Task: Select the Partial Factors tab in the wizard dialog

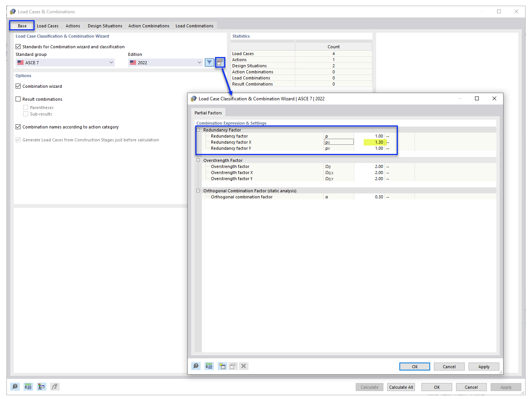Action: click(208, 113)
